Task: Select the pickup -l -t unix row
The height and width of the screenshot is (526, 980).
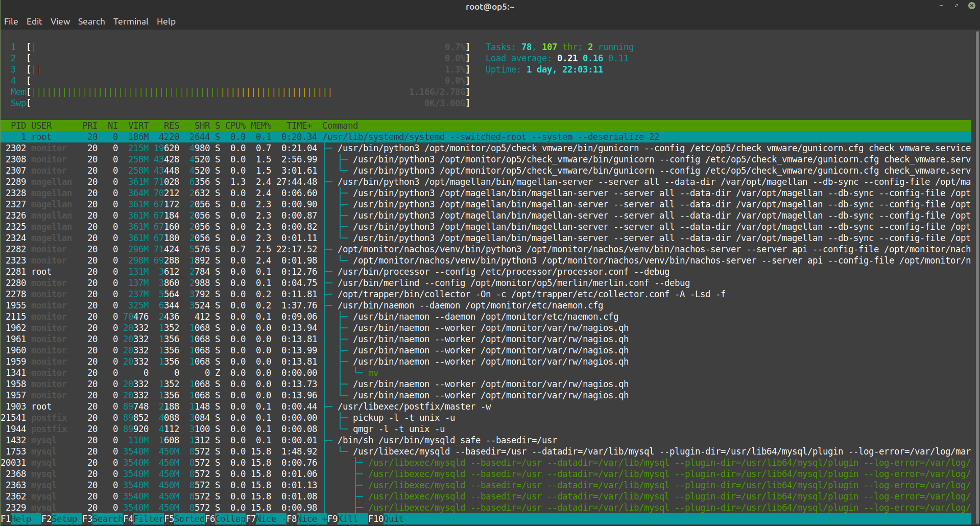Action: (x=485, y=418)
